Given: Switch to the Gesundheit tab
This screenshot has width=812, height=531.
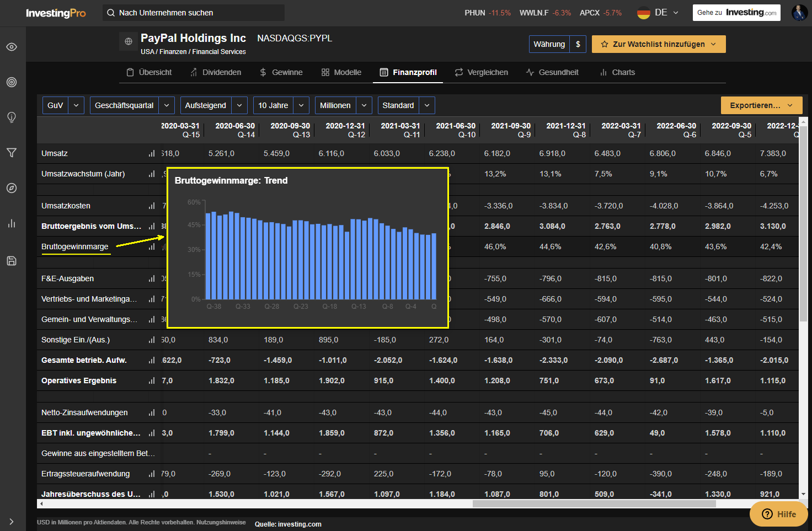Looking at the screenshot, I should [552, 72].
